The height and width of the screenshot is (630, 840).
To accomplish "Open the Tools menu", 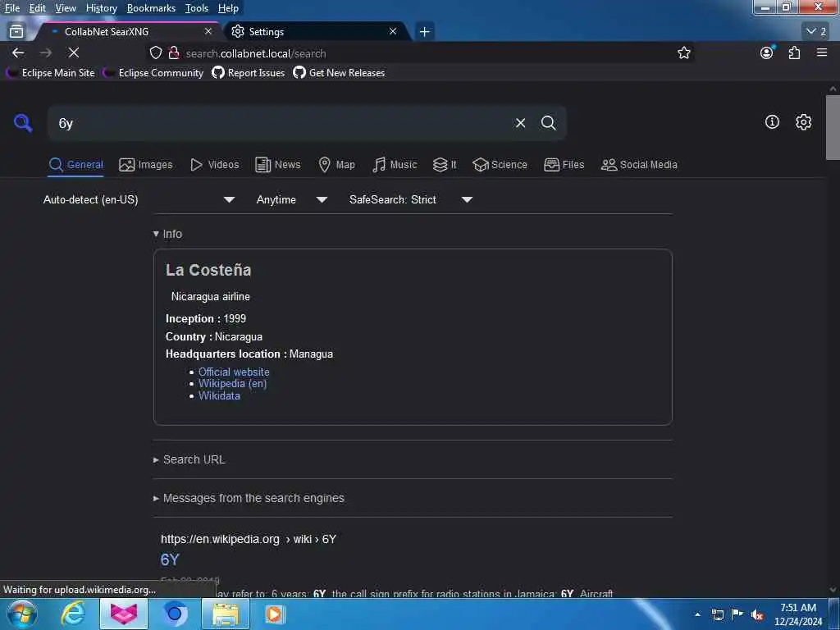I will point(197,8).
